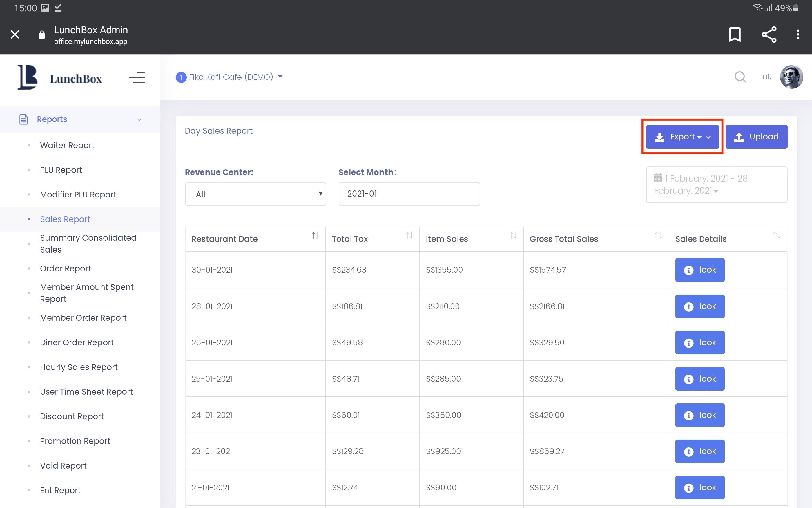Open the Export dropdown button
Image resolution: width=812 pixels, height=508 pixels.
[x=682, y=137]
